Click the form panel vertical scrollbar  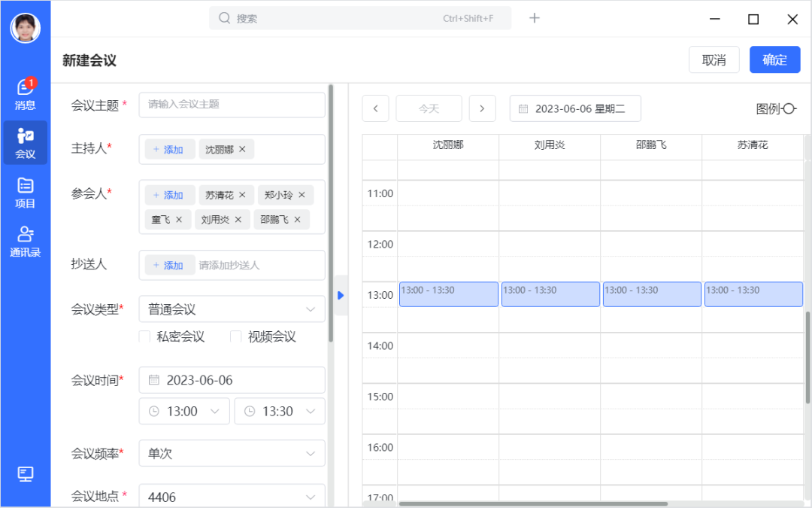331,213
